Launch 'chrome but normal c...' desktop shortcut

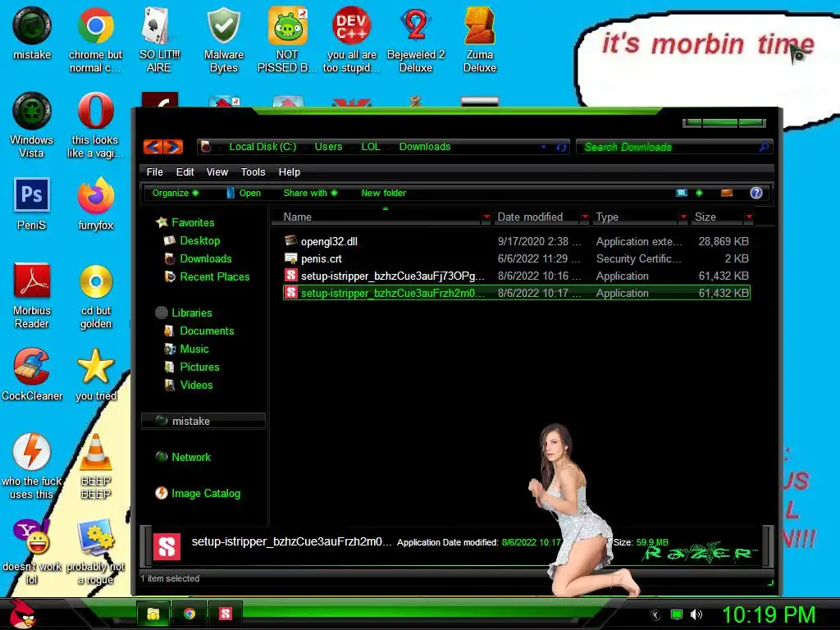pyautogui.click(x=95, y=39)
